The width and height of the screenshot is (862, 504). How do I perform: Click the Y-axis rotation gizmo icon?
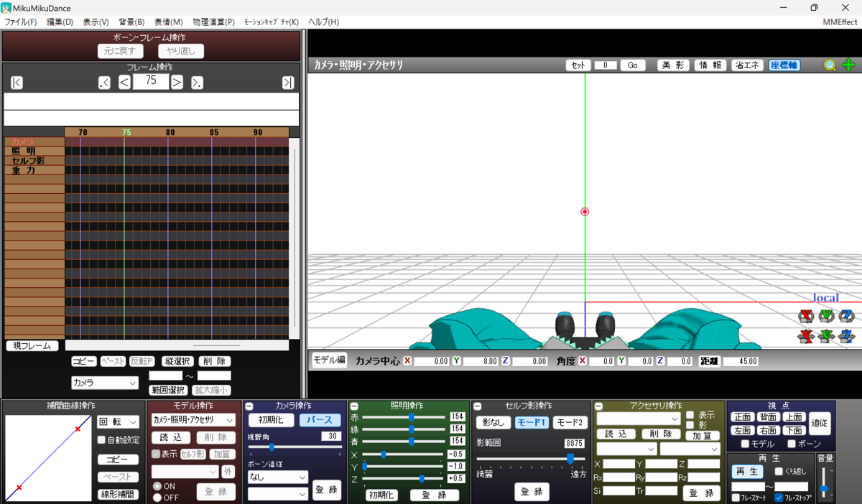tap(827, 316)
